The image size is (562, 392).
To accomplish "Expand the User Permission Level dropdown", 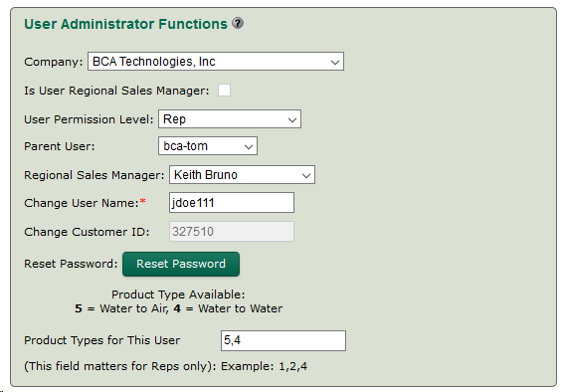I will pyautogui.click(x=230, y=119).
